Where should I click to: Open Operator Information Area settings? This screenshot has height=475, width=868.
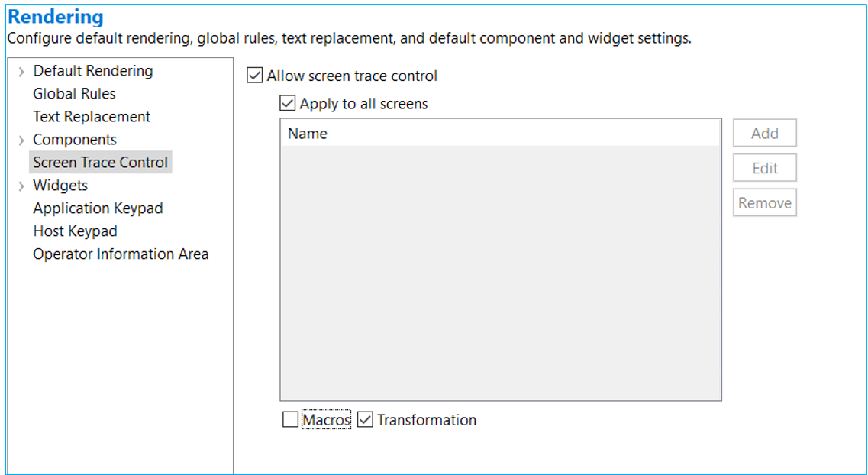pos(121,254)
